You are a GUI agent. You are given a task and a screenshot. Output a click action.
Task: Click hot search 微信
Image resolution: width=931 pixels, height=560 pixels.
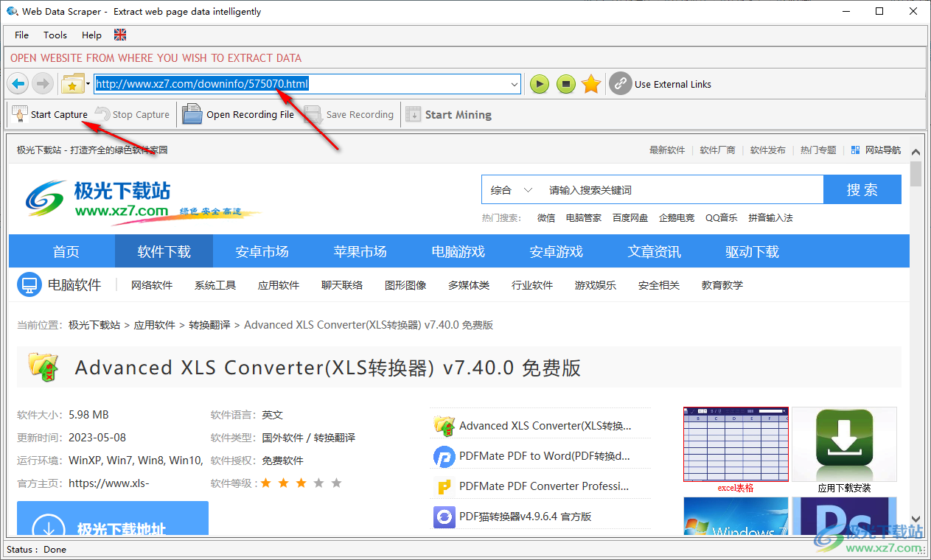click(546, 218)
